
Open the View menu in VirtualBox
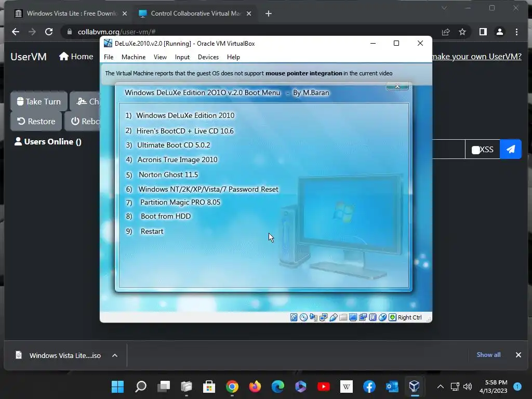(160, 57)
